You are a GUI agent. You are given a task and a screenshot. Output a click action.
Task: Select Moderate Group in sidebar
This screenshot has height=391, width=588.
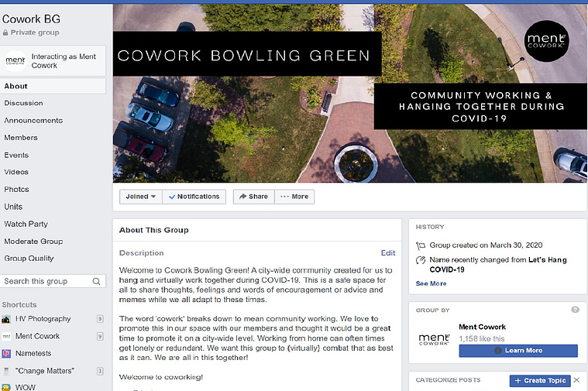click(x=34, y=242)
